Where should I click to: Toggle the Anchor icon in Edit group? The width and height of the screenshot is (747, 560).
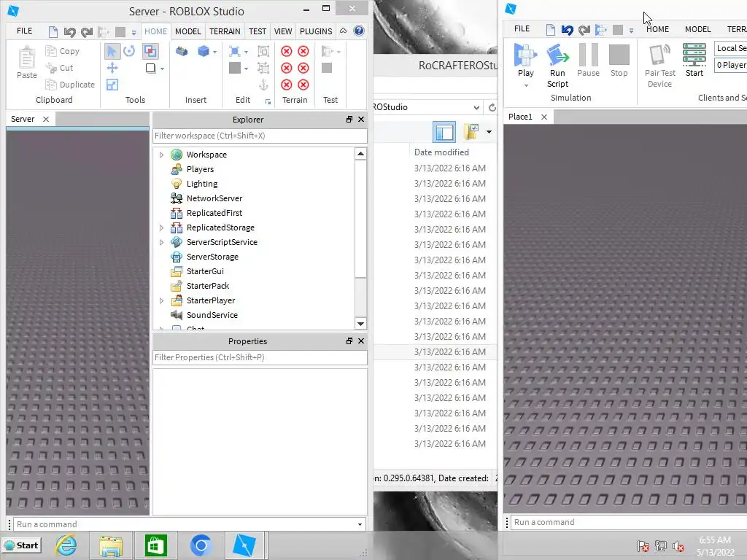click(x=263, y=85)
